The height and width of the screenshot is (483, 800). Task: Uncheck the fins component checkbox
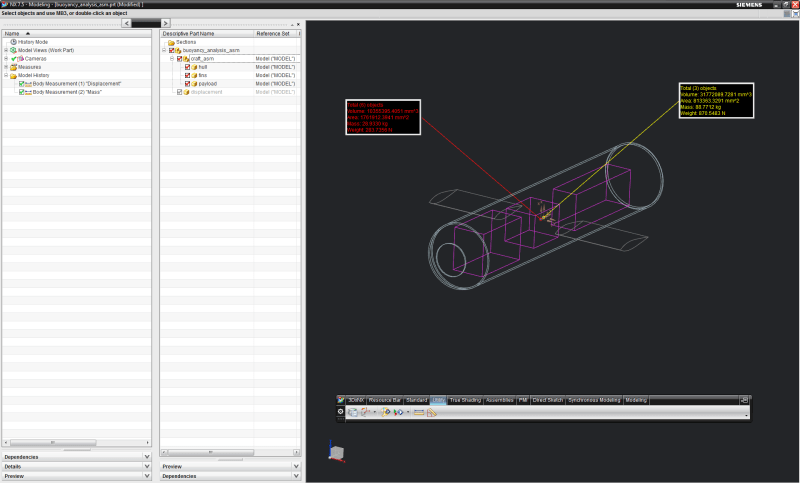(187, 75)
